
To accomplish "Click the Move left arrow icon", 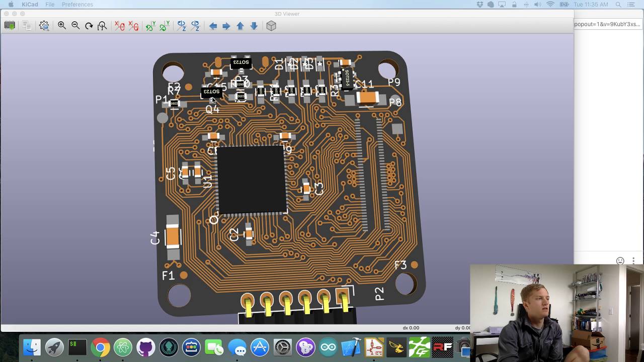I will 213,26.
